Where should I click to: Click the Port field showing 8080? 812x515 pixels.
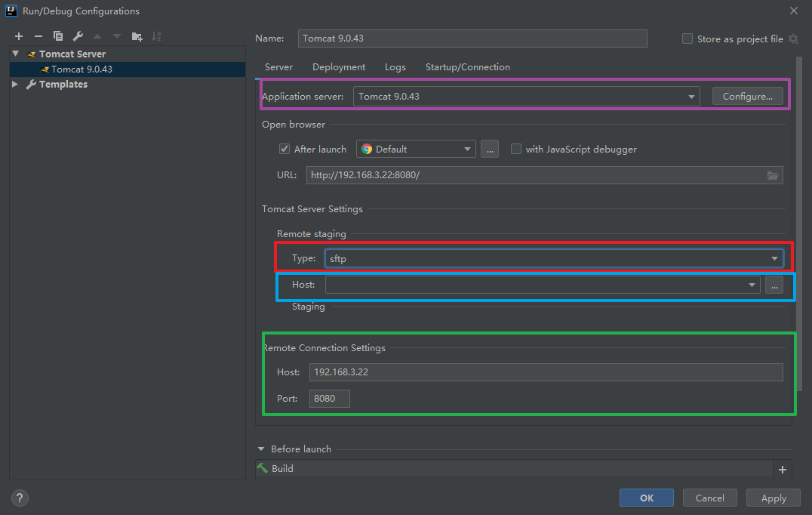(329, 399)
